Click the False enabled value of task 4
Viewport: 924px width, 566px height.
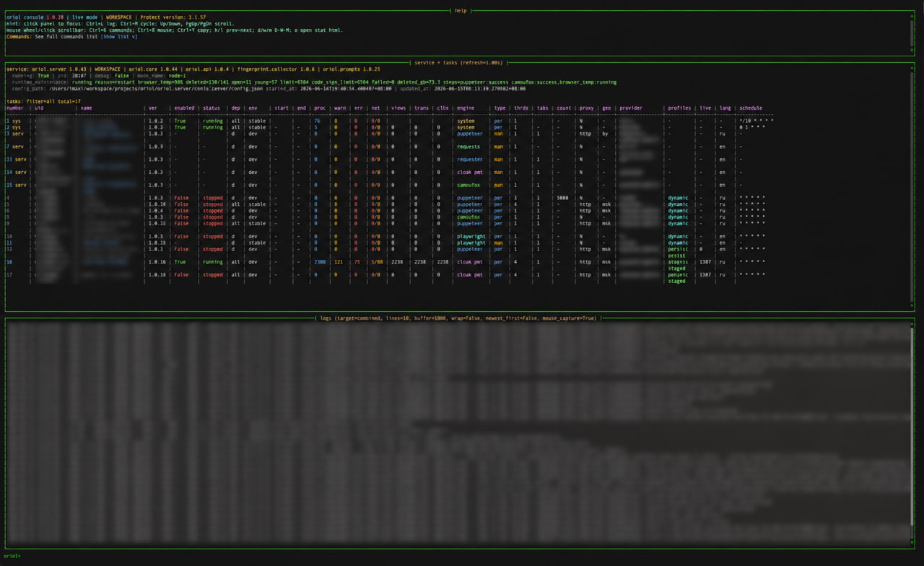(181, 198)
